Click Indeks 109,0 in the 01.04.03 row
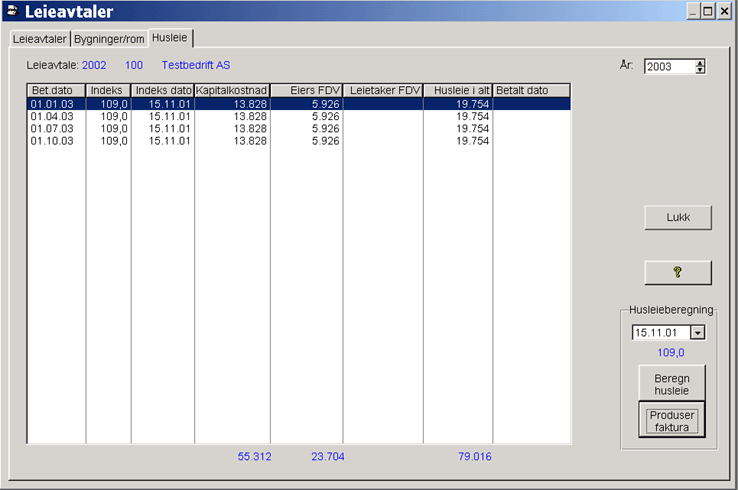The width and height of the screenshot is (738, 490). [x=114, y=116]
